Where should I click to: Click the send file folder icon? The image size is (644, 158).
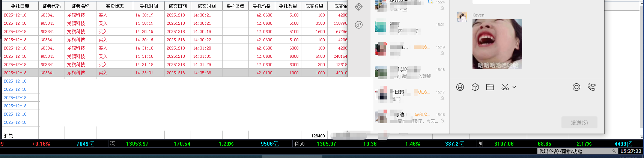tap(490, 87)
